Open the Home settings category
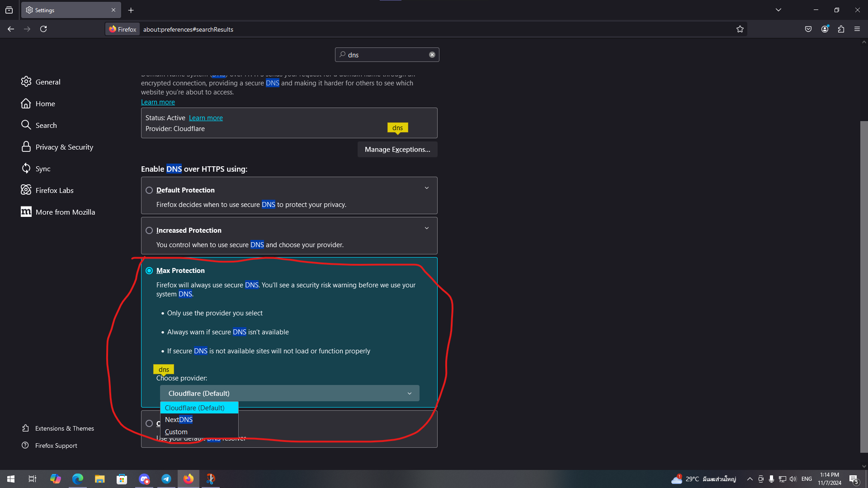This screenshot has width=868, height=488. click(38, 103)
